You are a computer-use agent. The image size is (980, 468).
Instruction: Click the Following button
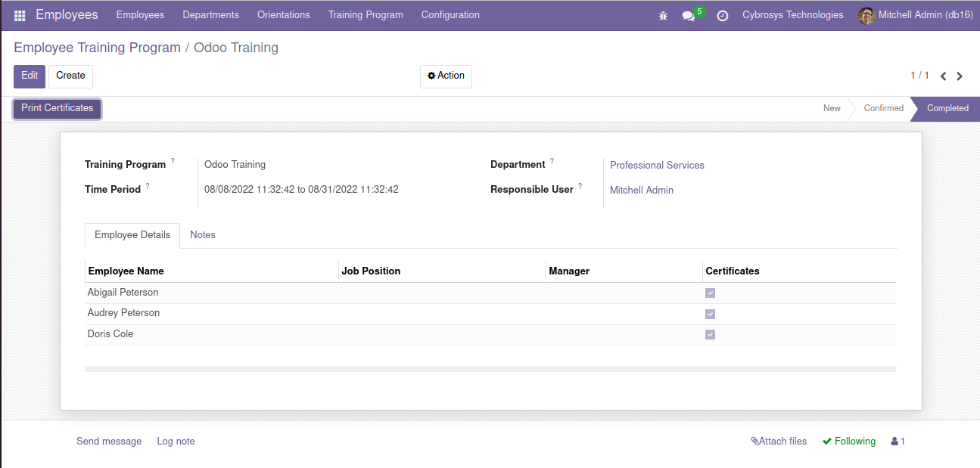[x=849, y=442]
